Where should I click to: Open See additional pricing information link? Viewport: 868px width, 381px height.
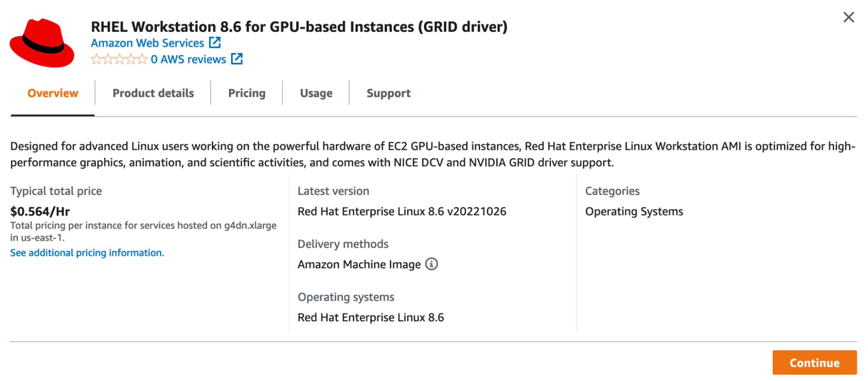point(87,253)
